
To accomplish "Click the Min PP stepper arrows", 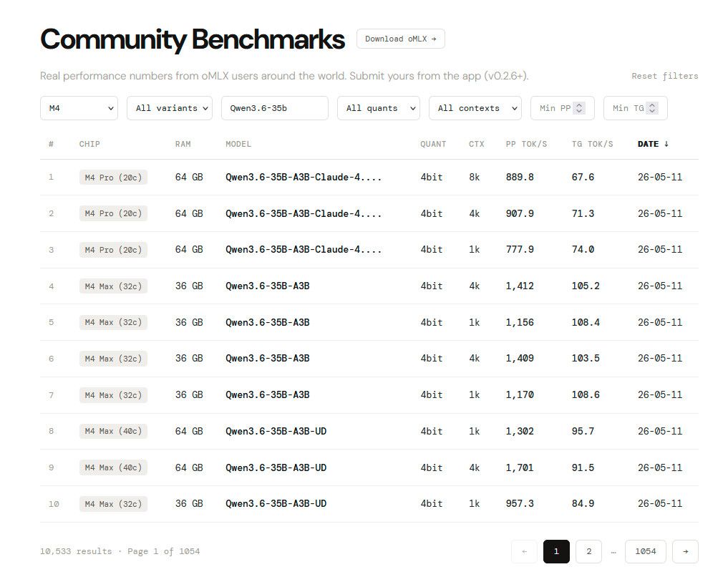I will click(579, 108).
